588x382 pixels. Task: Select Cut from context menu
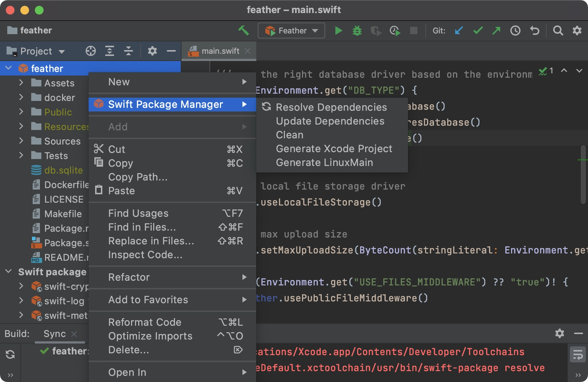click(x=172, y=149)
